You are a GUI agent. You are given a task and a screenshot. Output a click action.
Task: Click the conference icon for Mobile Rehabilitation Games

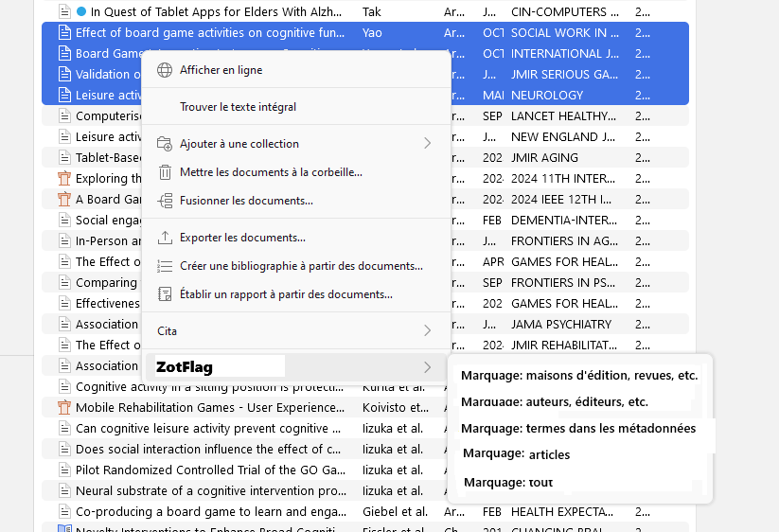[64, 407]
